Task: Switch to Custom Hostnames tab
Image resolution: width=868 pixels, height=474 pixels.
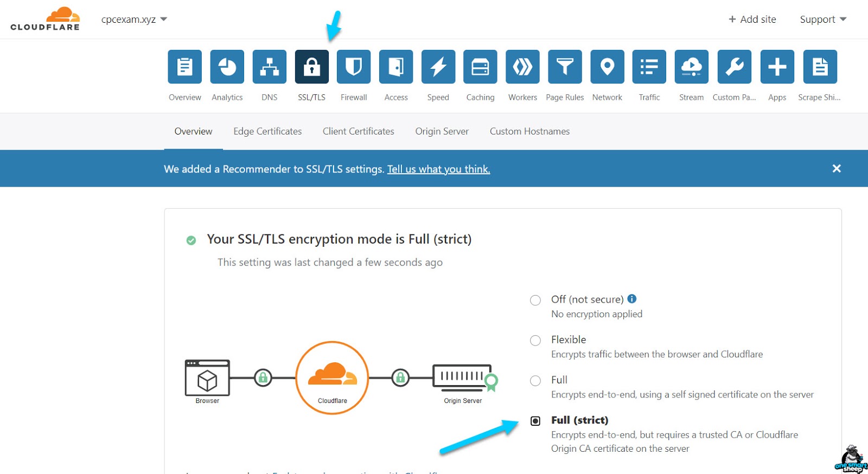Action: (x=529, y=131)
